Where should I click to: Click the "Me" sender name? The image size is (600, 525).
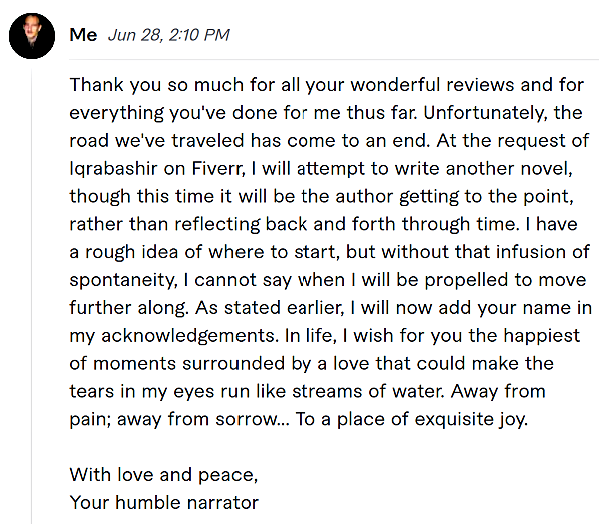[83, 35]
